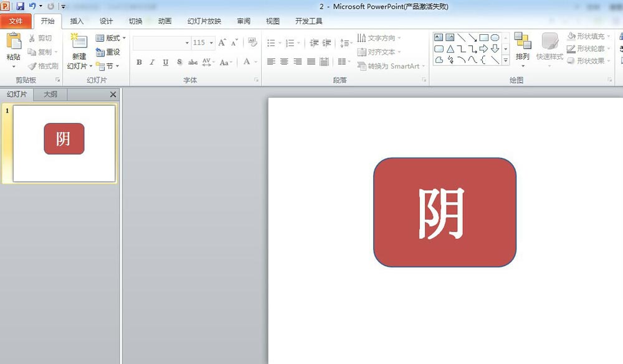Viewport: 623px width, 364px height.
Task: Toggle Bold formatting
Action: pyautogui.click(x=139, y=62)
